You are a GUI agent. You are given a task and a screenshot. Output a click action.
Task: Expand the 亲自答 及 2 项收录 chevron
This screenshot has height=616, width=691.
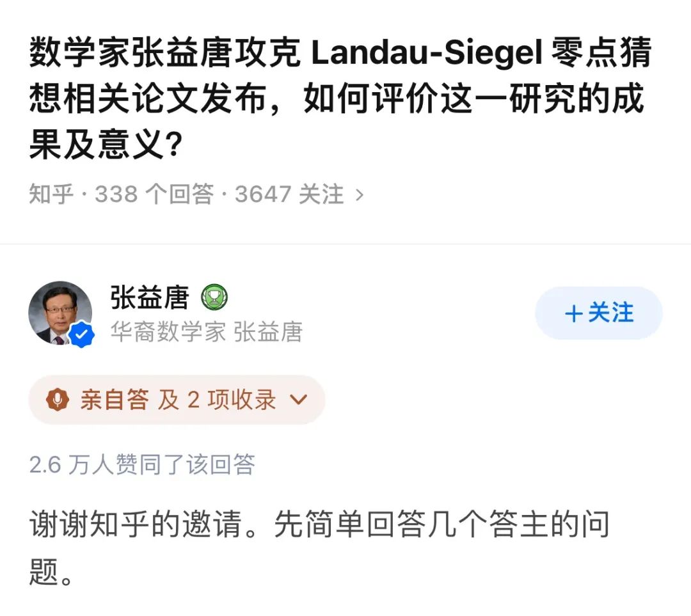pyautogui.click(x=296, y=399)
